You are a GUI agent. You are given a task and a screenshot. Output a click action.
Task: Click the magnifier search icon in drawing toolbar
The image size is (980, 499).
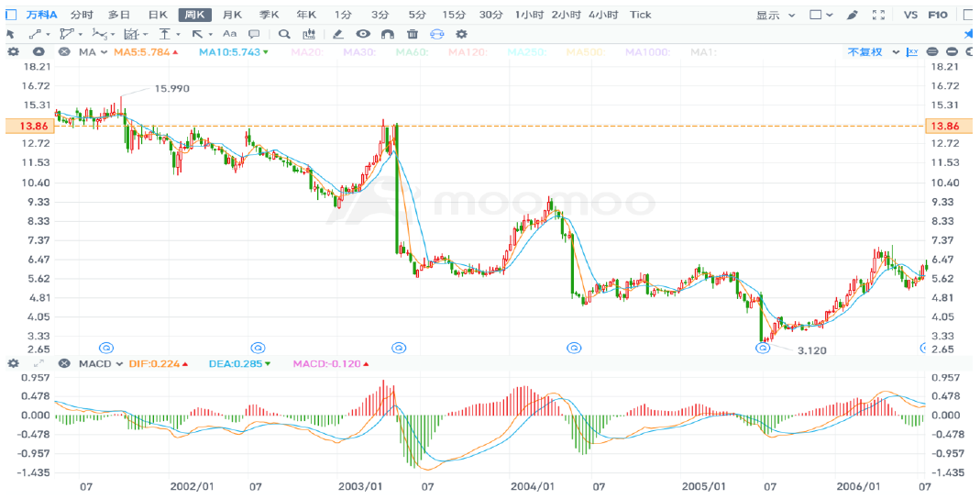[284, 34]
